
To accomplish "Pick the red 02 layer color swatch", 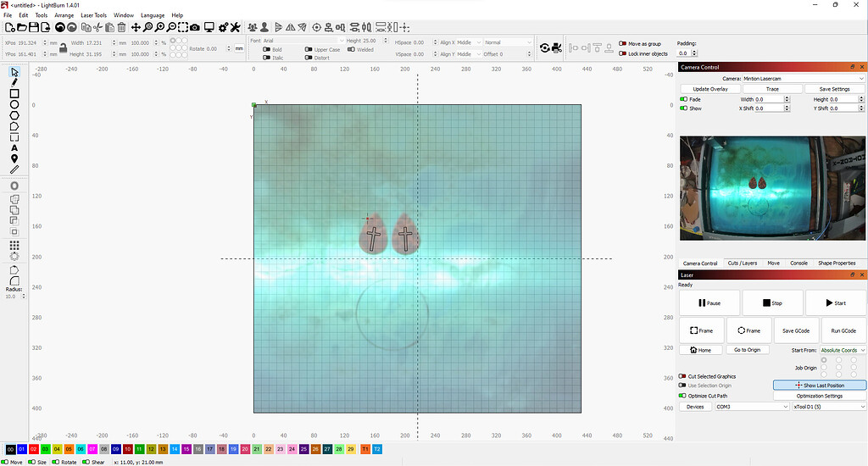I will (34, 449).
